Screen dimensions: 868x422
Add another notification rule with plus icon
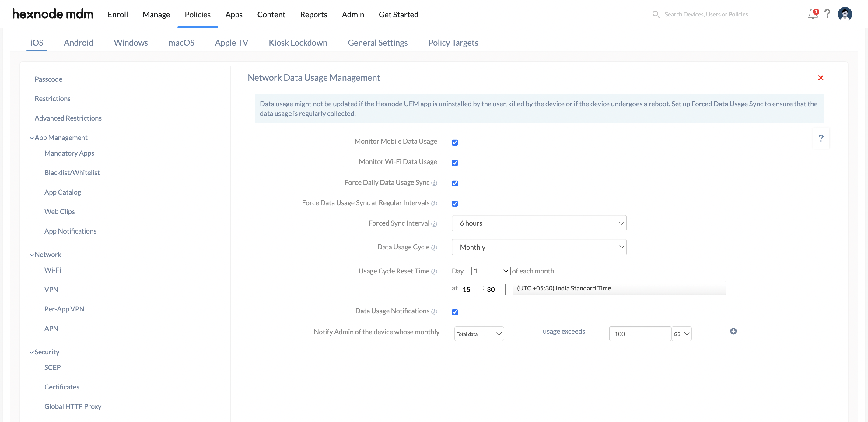point(733,331)
